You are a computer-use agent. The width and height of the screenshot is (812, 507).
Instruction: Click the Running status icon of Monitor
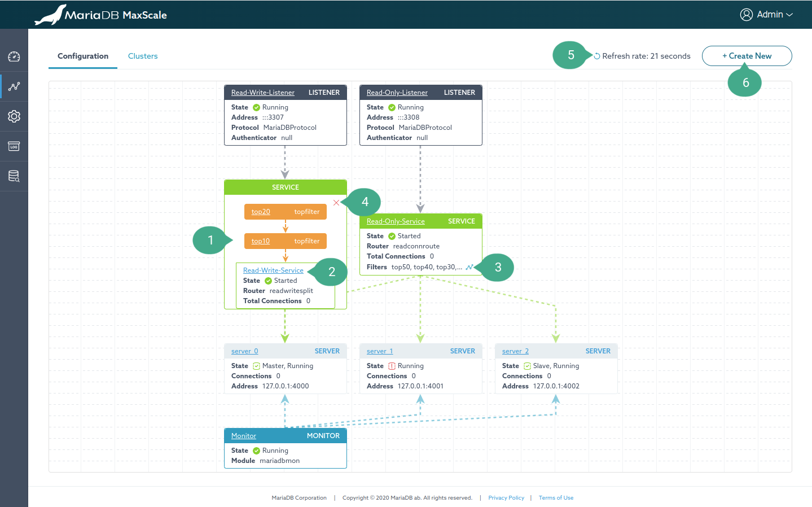pyautogui.click(x=256, y=451)
